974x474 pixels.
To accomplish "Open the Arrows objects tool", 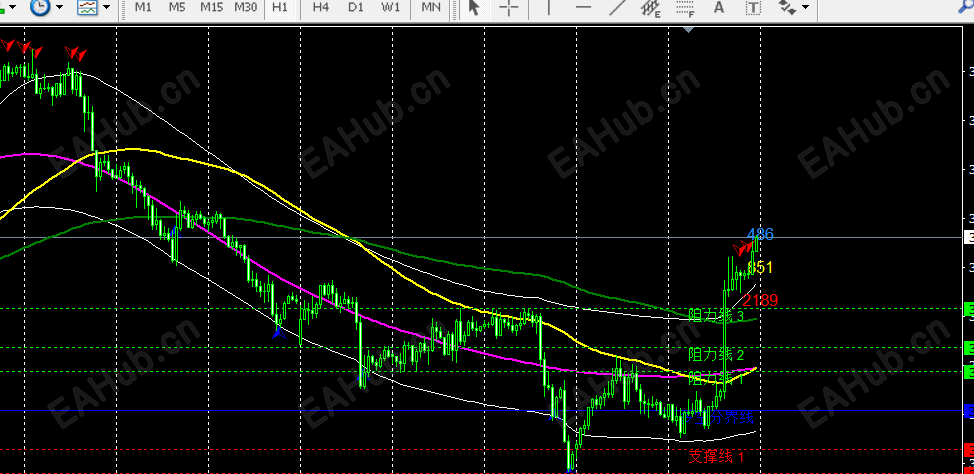I will (787, 7).
